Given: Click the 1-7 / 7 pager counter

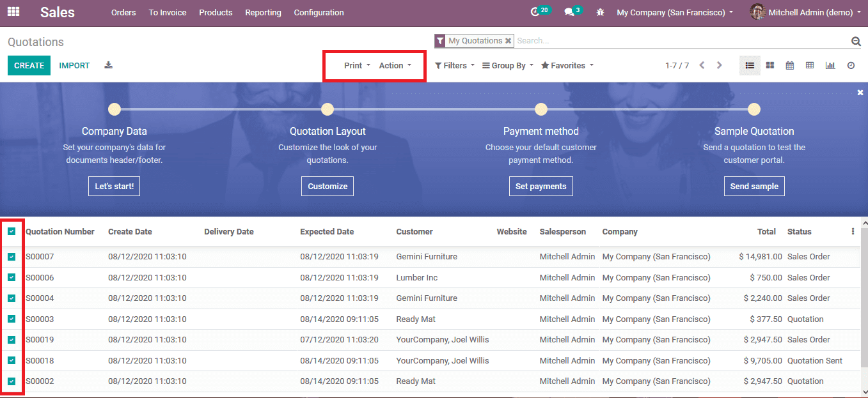Looking at the screenshot, I should tap(677, 65).
